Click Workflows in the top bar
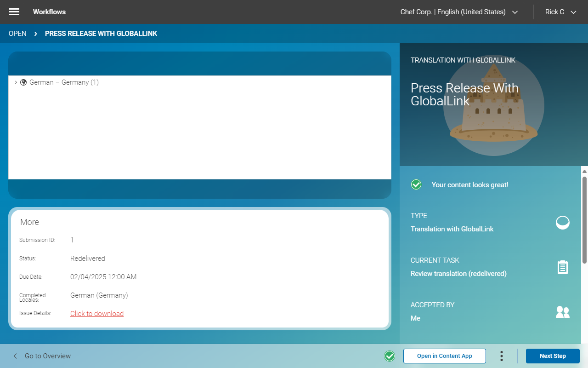Screen dimensions: 588x368 pos(49,12)
